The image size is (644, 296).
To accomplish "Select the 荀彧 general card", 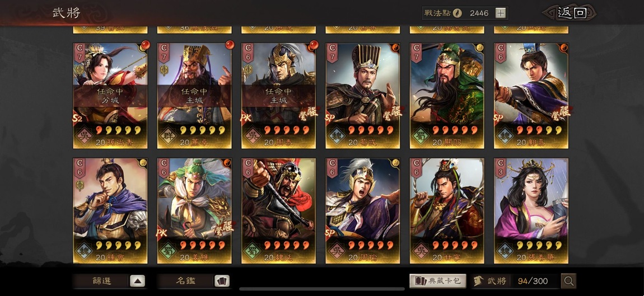I will [363, 96].
